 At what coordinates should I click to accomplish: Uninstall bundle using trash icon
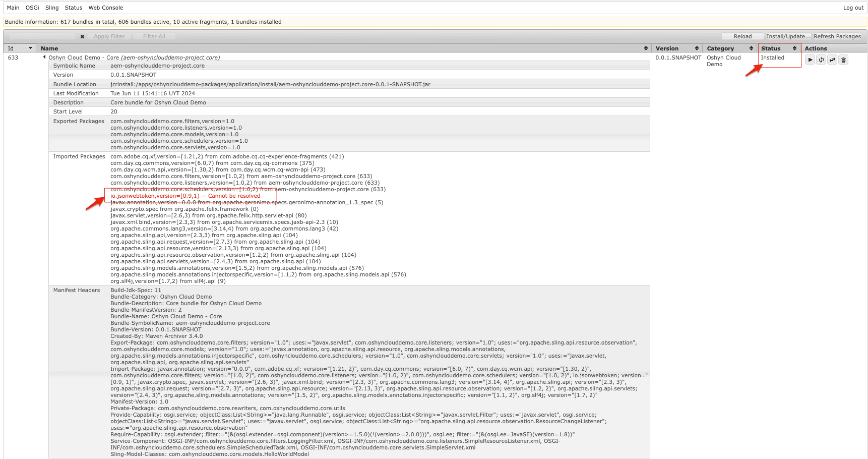tap(843, 60)
